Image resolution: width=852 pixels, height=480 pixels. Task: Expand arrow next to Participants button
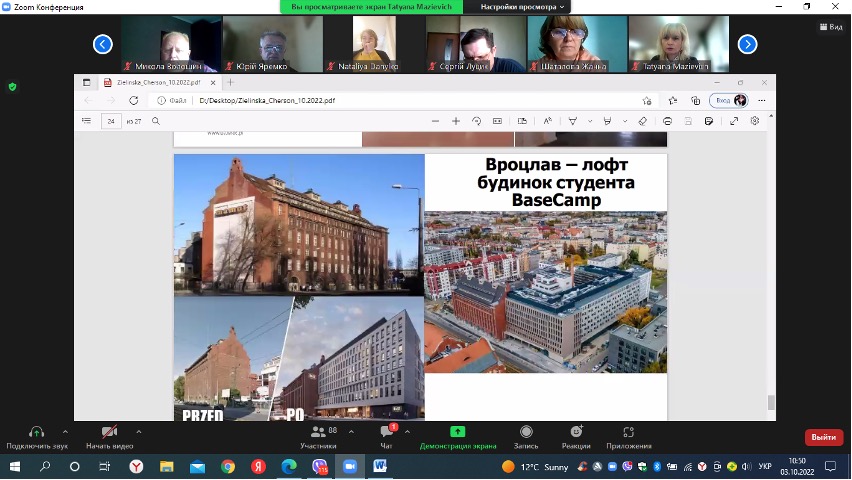pos(351,432)
